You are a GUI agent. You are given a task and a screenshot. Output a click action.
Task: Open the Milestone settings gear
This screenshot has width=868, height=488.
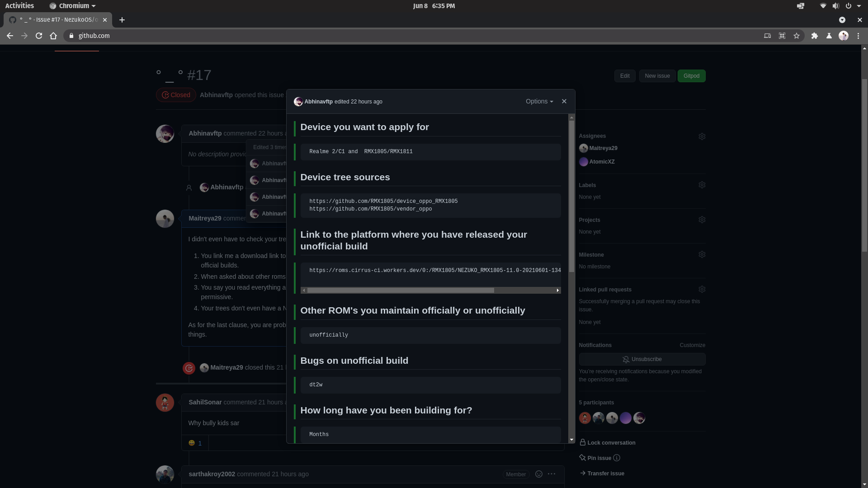pyautogui.click(x=702, y=254)
